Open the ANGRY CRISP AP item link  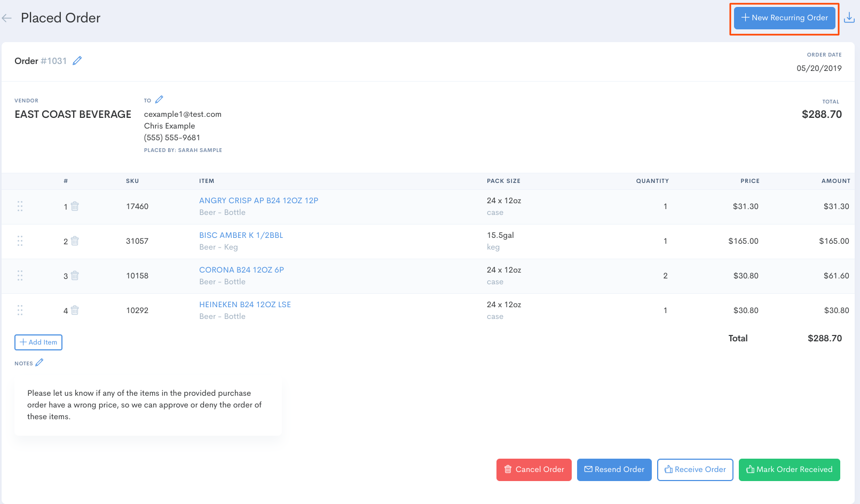tap(258, 200)
